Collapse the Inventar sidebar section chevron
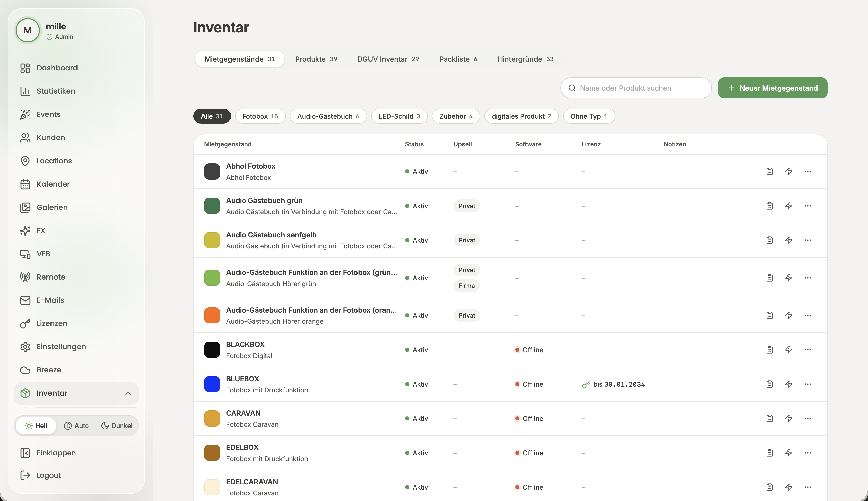This screenshot has width=868, height=501. point(128,393)
